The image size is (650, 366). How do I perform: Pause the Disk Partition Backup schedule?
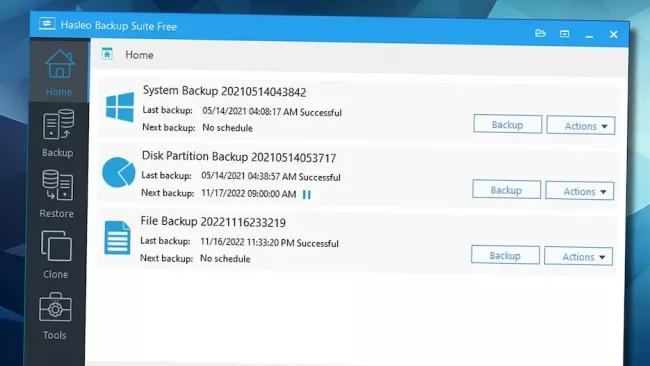coord(306,194)
